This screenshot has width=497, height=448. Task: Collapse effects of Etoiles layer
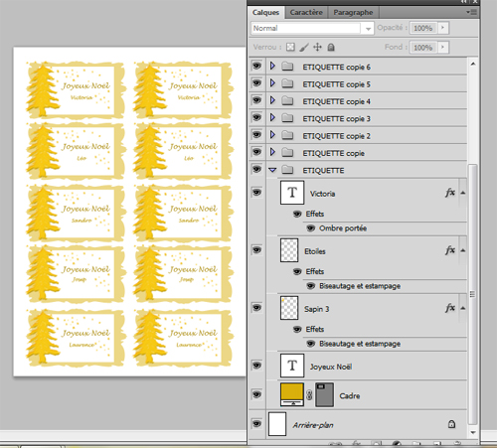463,250
